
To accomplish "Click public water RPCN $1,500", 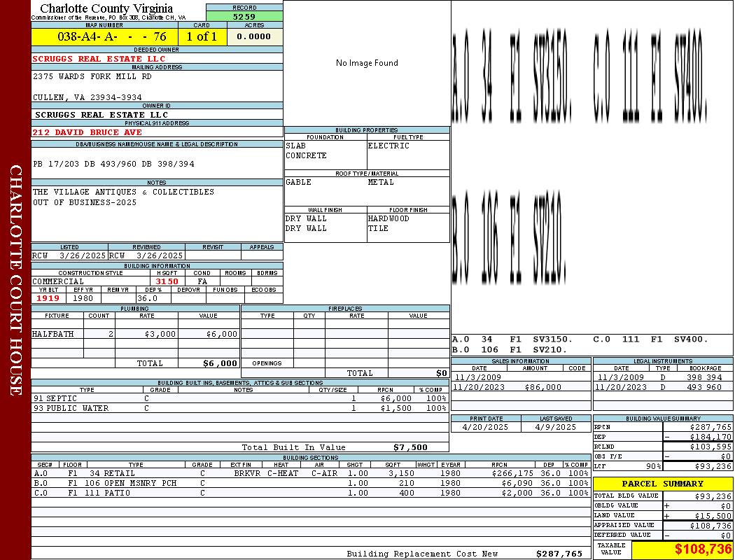I will tap(396, 409).
